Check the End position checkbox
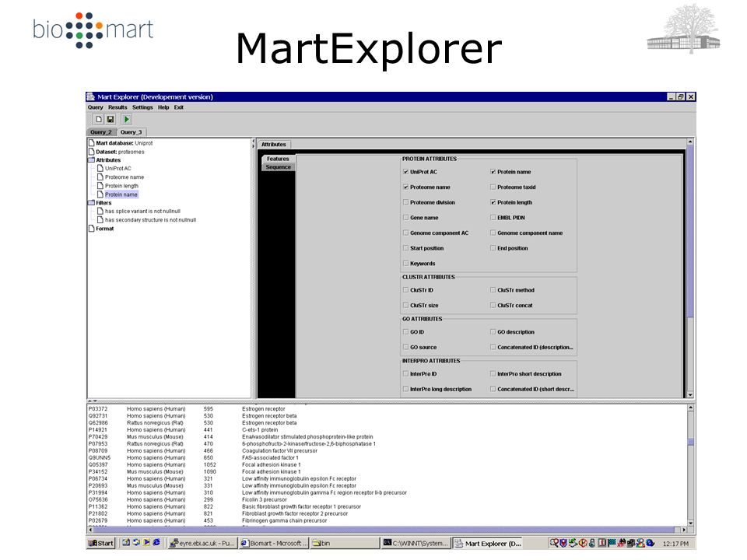The height and width of the screenshot is (560, 747). [493, 248]
